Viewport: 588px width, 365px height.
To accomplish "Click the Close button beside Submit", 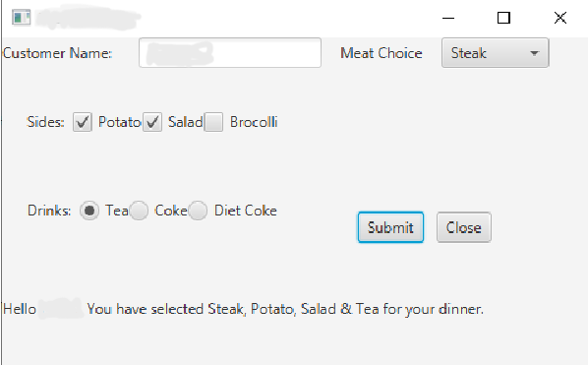I will 464,227.
